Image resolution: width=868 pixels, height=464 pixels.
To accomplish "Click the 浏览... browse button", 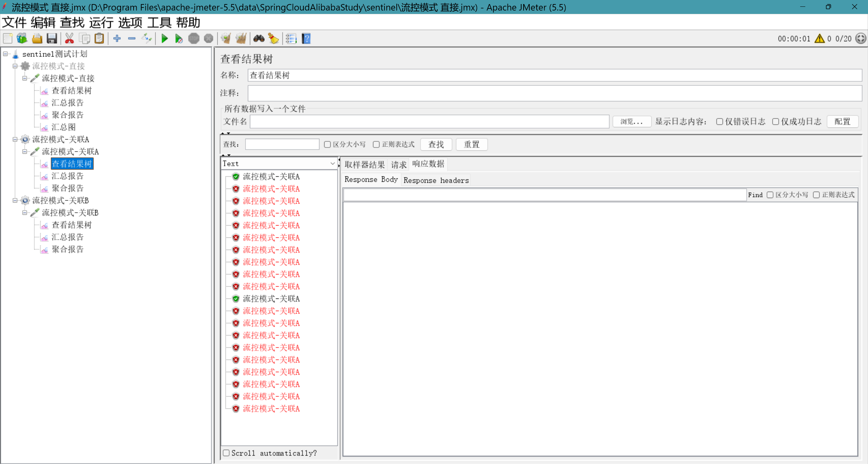I will 631,122.
